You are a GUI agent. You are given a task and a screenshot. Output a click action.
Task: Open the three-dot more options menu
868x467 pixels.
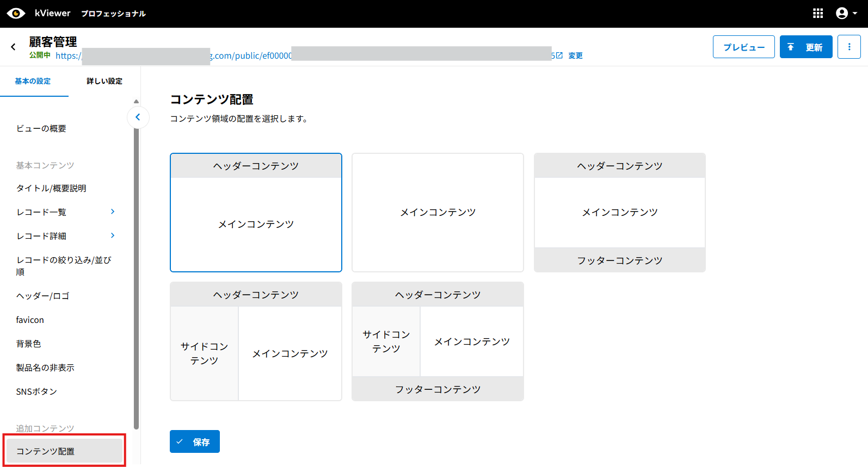pos(848,47)
